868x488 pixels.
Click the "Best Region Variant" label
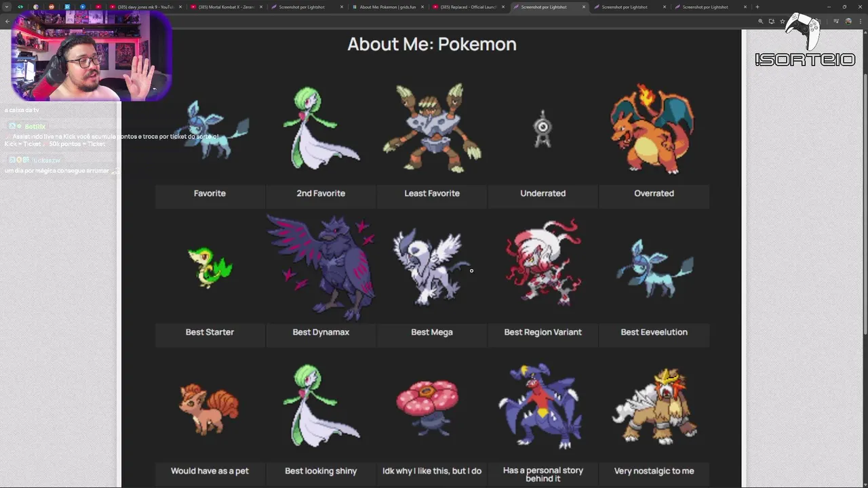pos(542,332)
